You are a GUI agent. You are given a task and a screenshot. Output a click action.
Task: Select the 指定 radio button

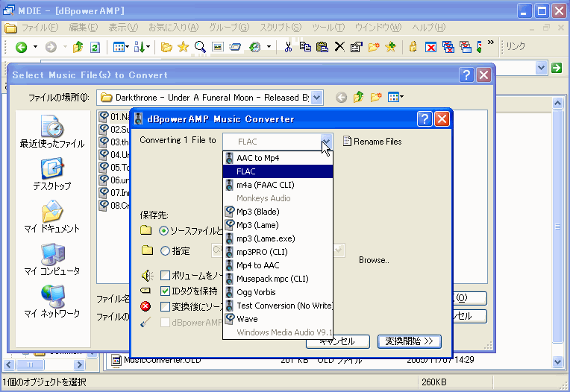point(166,251)
